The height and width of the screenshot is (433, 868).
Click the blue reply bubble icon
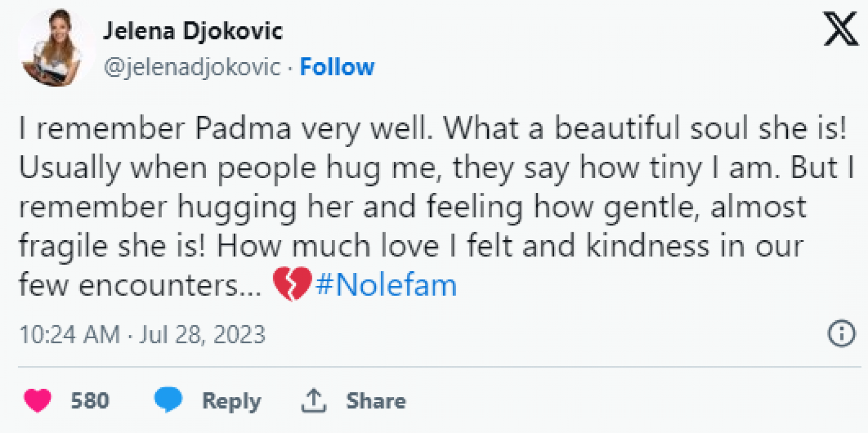pyautogui.click(x=168, y=401)
